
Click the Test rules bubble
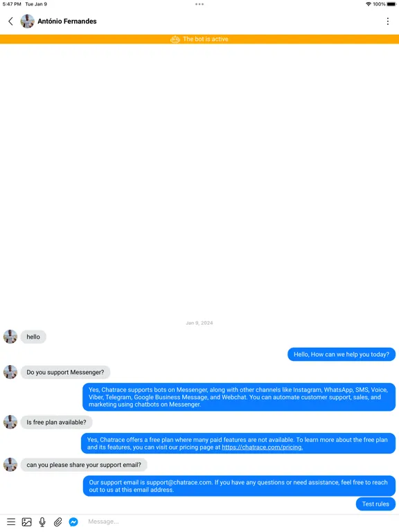click(x=375, y=504)
